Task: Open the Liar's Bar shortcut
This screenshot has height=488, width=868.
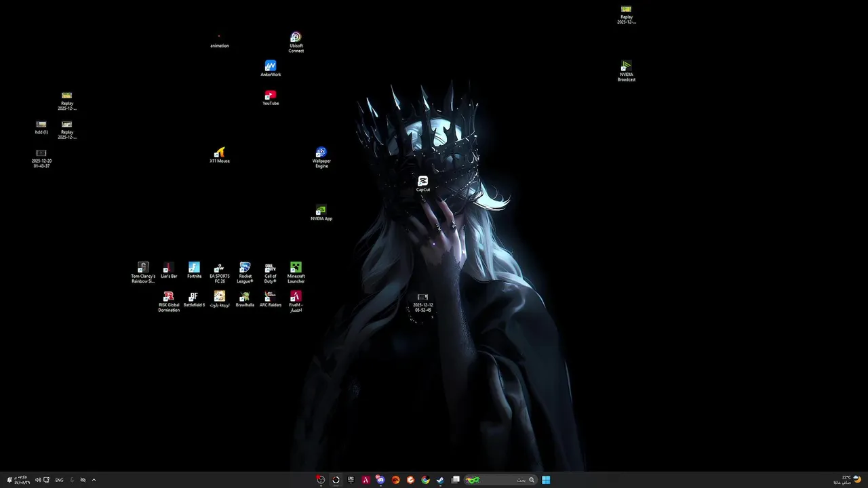Action: [x=169, y=270]
